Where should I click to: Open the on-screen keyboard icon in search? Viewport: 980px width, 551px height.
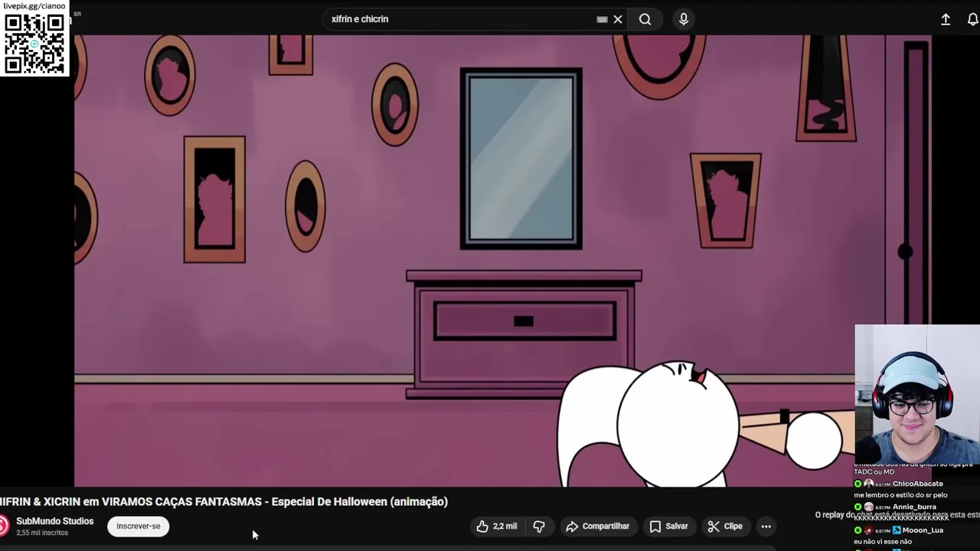pyautogui.click(x=602, y=19)
